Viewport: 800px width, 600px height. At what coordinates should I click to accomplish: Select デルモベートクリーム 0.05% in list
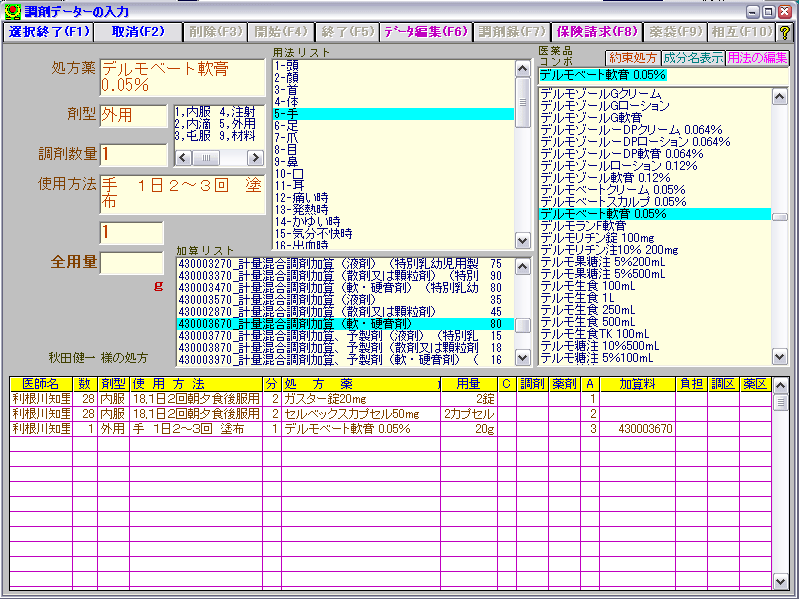point(655,190)
